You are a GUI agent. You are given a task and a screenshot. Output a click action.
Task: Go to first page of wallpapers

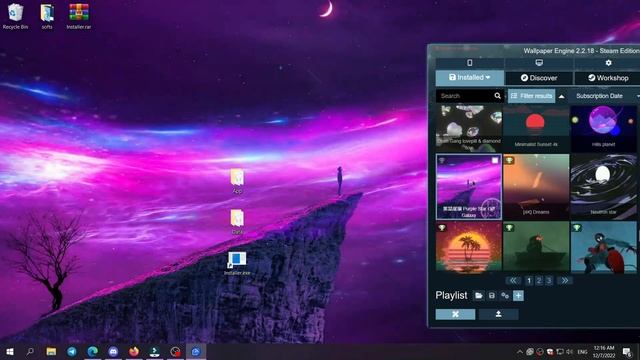coord(513,280)
